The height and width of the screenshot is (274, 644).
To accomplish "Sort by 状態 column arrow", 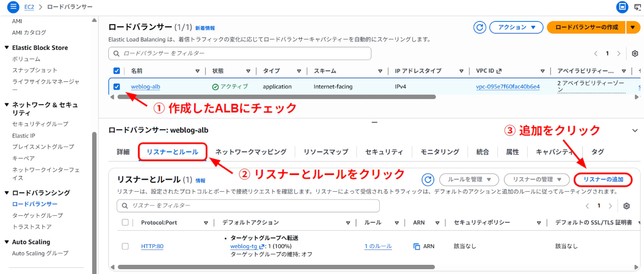I will [x=248, y=71].
